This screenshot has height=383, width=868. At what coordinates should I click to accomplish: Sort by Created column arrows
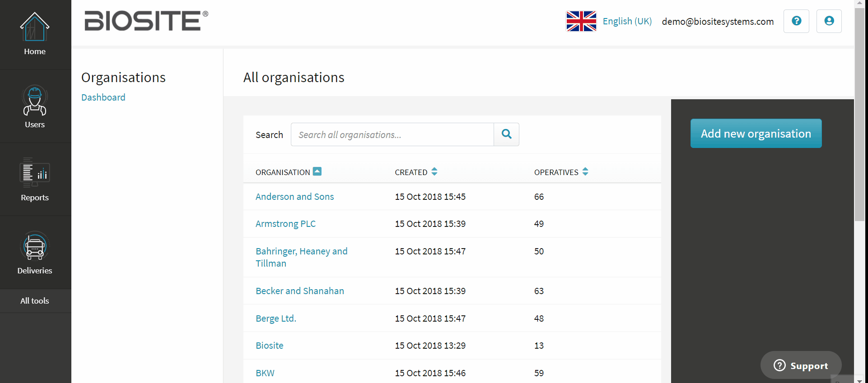[434, 171]
